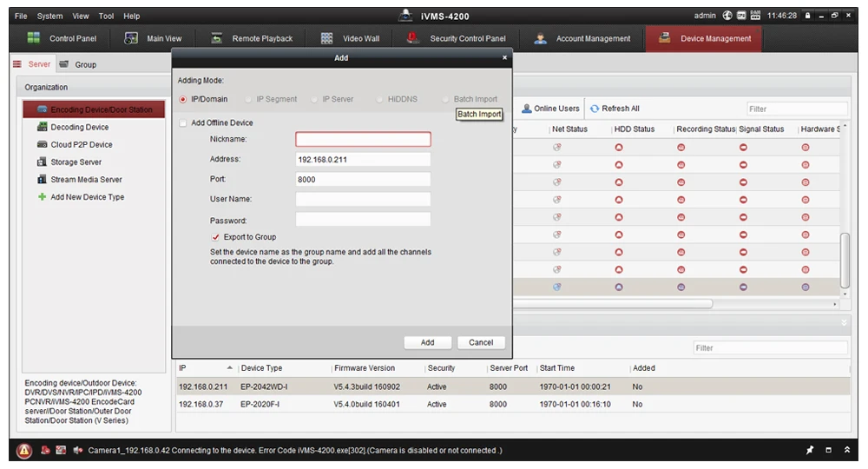Open the Tool menu
This screenshot has height=469, width=868.
tap(106, 16)
